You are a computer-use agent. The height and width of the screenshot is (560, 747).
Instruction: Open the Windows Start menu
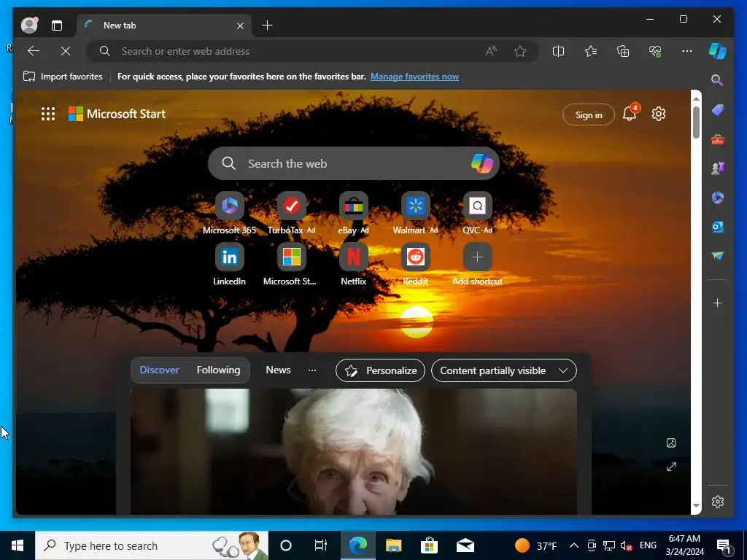click(18, 545)
